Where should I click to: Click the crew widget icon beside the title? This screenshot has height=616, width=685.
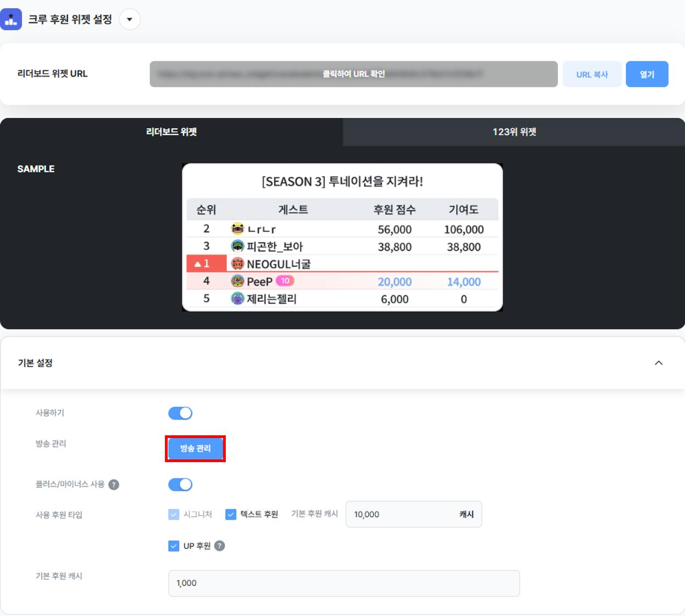pyautogui.click(x=11, y=19)
